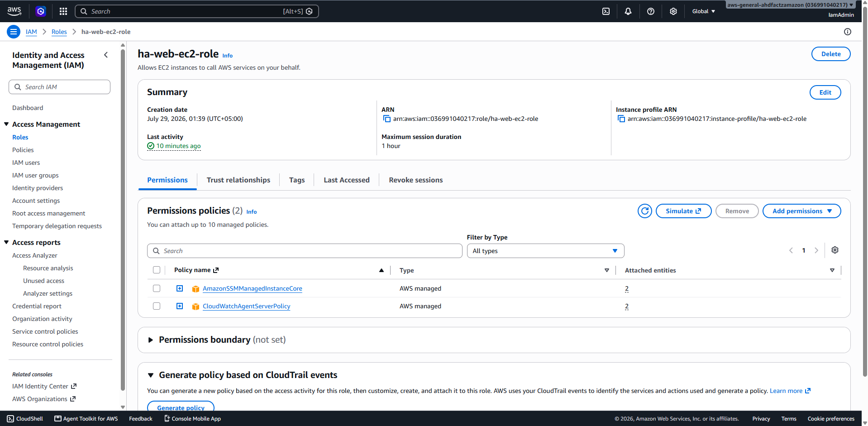The image size is (868, 426).
Task: Open the IAM Identity Center external link
Action: [44, 386]
